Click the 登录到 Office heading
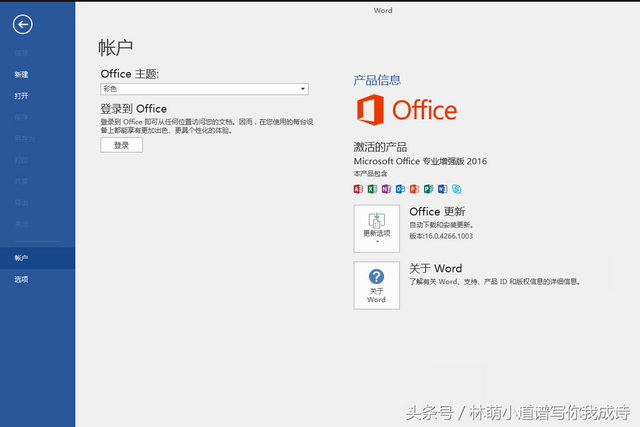The height and width of the screenshot is (427, 640). [x=133, y=109]
